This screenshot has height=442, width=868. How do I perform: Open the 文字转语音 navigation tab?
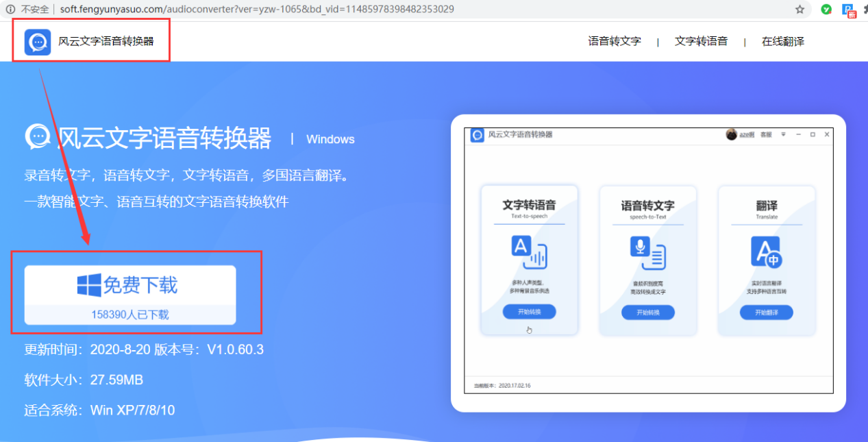click(x=701, y=41)
